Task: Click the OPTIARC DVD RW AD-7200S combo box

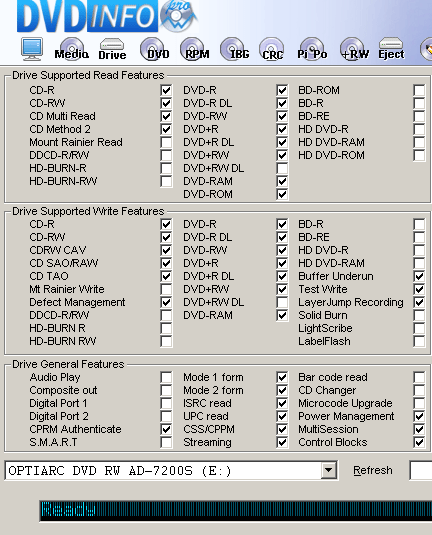Action: (171, 471)
